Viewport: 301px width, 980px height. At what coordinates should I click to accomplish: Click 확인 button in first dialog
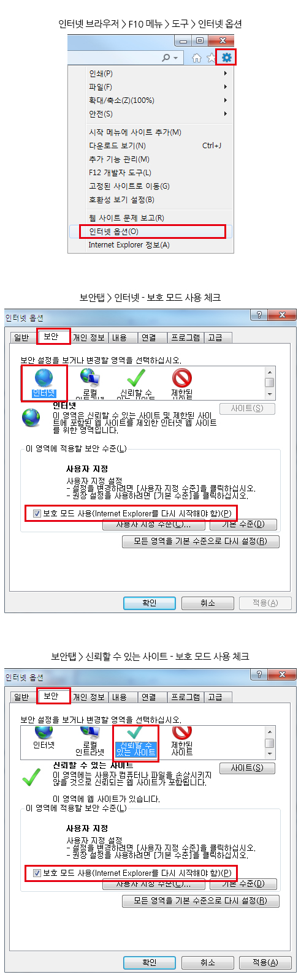point(150,603)
